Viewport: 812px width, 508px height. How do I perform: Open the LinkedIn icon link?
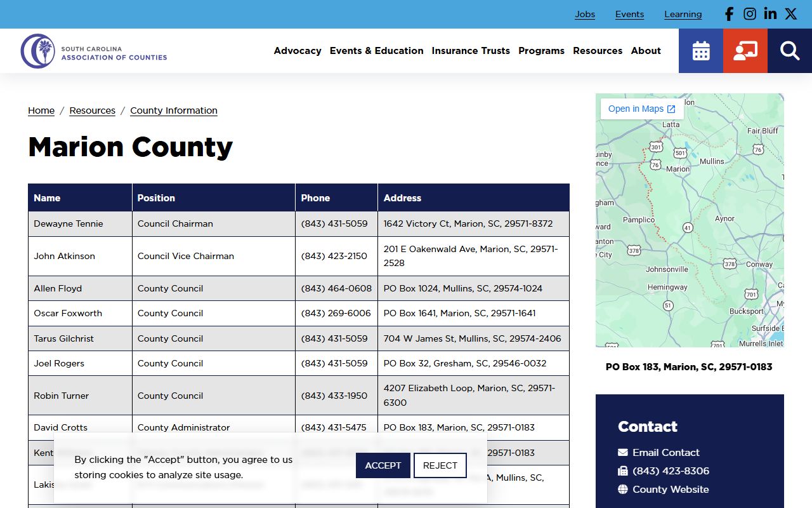click(770, 14)
